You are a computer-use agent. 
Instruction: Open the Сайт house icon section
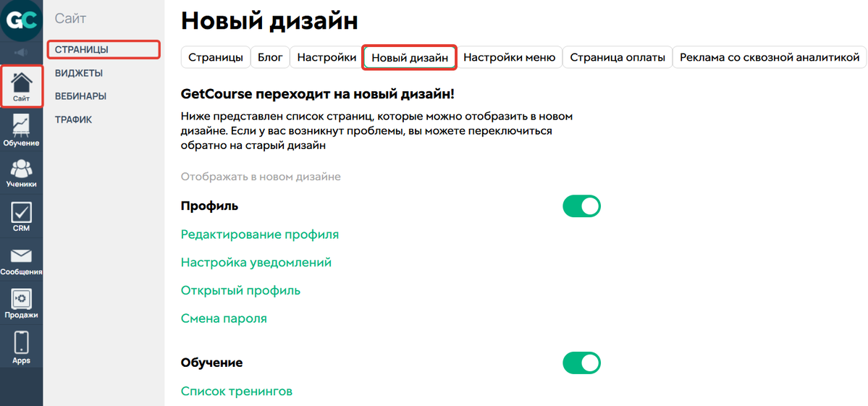point(22,86)
